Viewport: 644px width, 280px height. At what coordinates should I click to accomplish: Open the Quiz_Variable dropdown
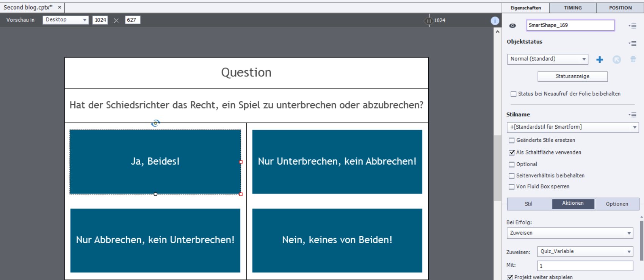(585, 252)
